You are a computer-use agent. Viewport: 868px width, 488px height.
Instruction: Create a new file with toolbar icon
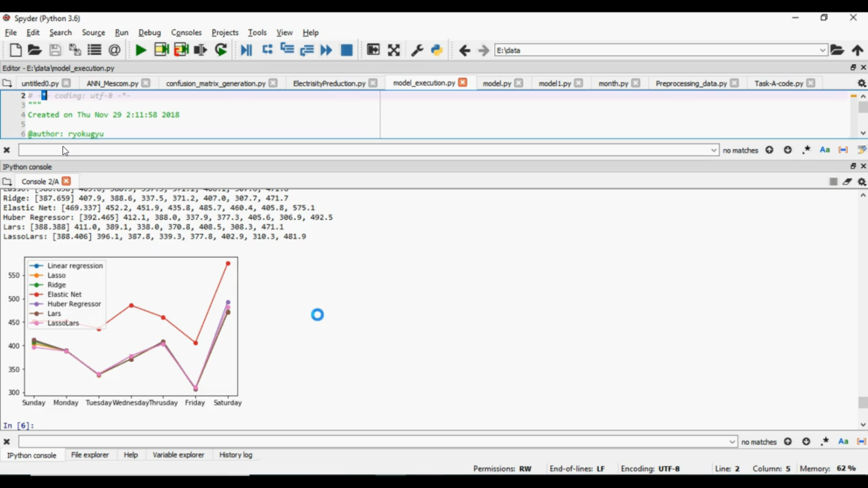pos(16,50)
